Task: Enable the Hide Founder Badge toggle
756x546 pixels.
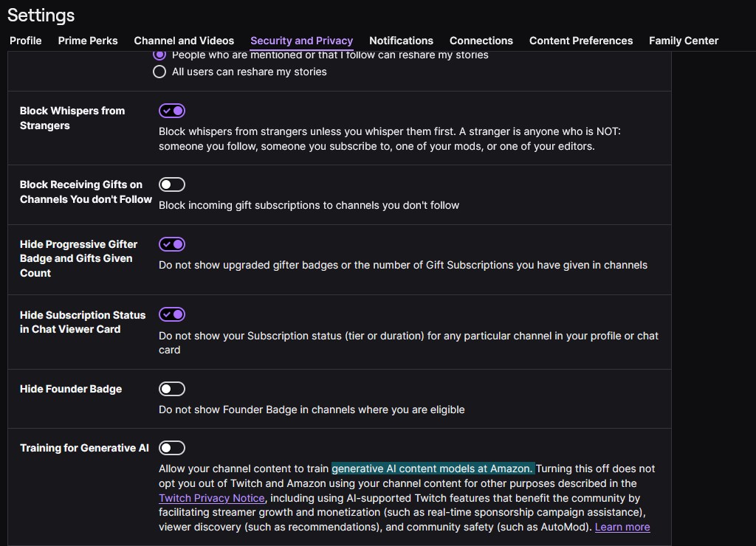Action: 172,389
